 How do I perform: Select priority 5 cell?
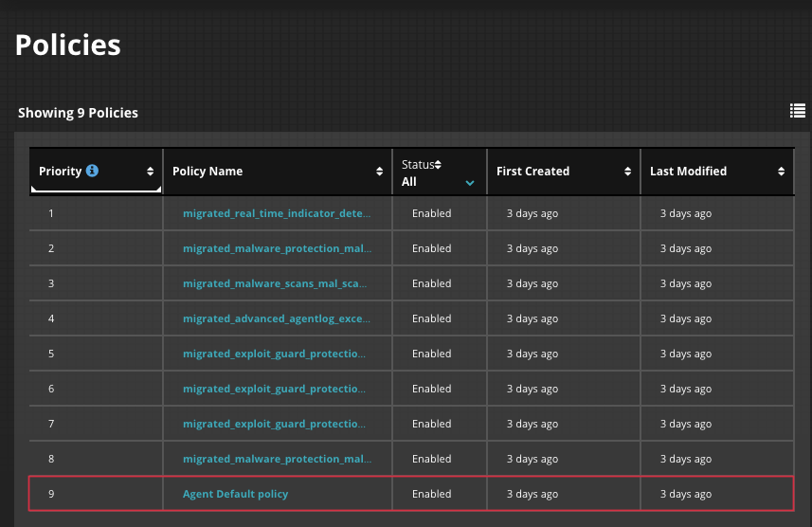[x=96, y=354]
